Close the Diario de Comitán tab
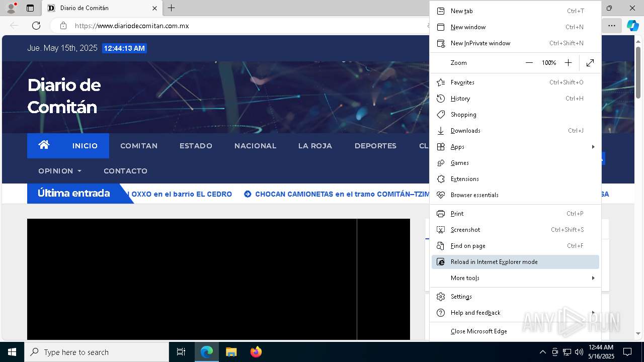 point(155,8)
